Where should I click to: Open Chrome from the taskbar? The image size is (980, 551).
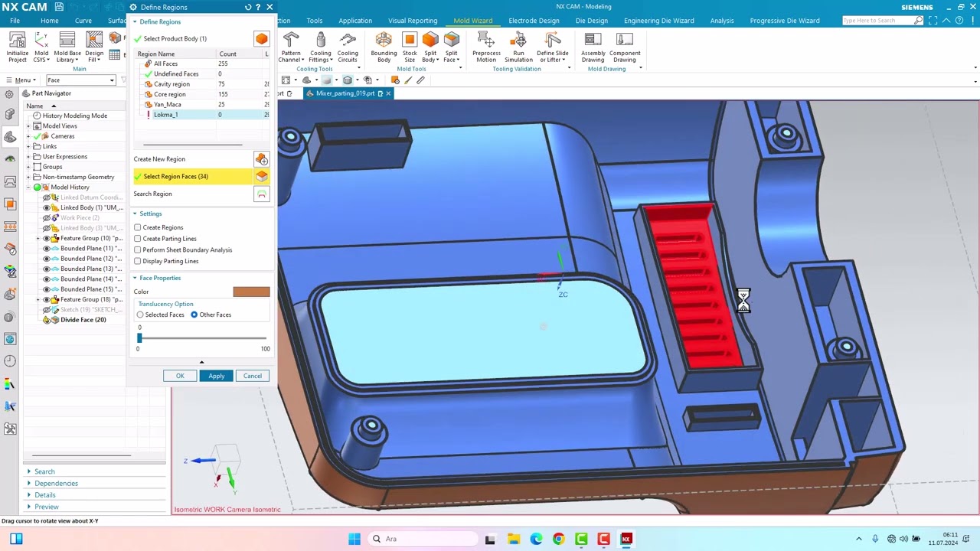click(559, 539)
